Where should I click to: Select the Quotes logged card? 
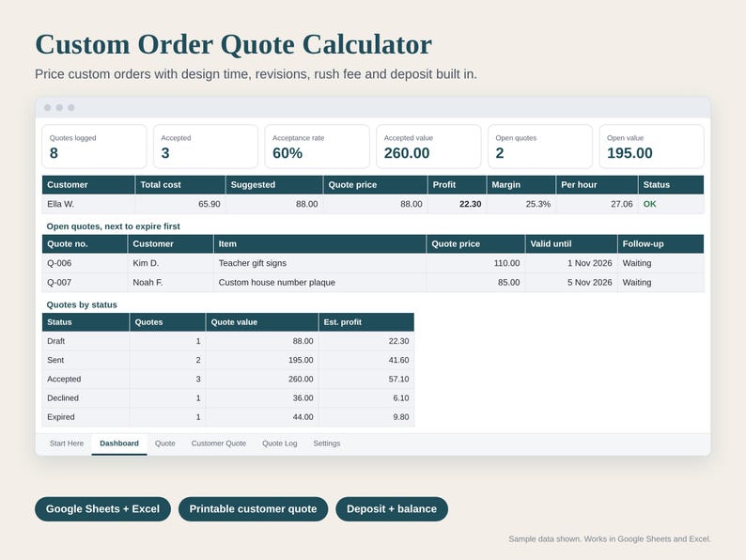(x=94, y=147)
